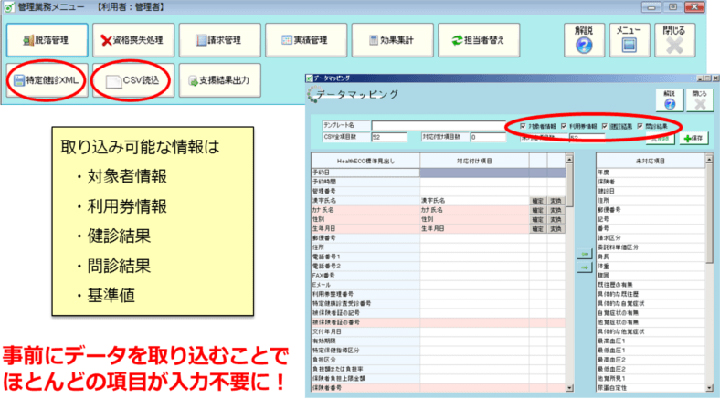
Task: Click 変換 in the 生年月日 row
Action: 556,229
